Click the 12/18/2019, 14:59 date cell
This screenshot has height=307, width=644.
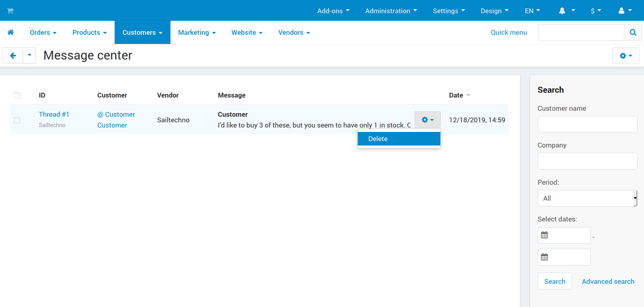477,120
